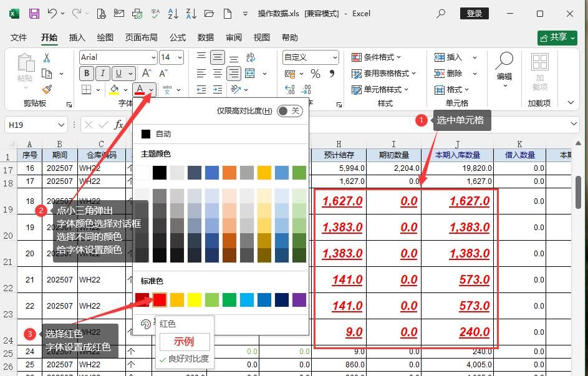Click the Cut scissors icon
The width and height of the screenshot is (588, 376).
[x=47, y=57]
